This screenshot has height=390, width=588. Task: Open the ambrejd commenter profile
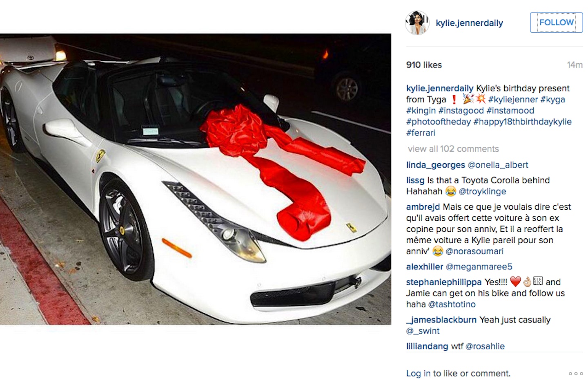(423, 207)
